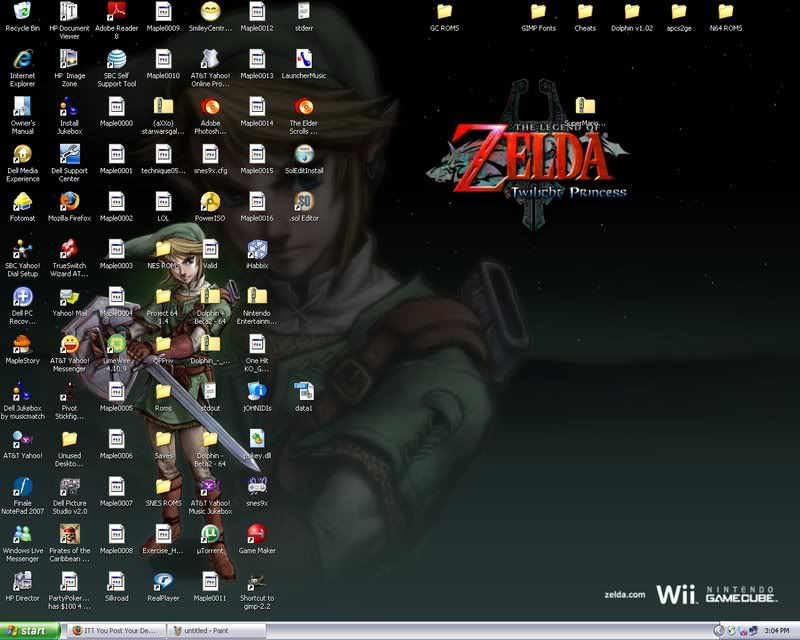Click the One Hit KO_G file
Screen dimensions: 800x640
(257, 343)
